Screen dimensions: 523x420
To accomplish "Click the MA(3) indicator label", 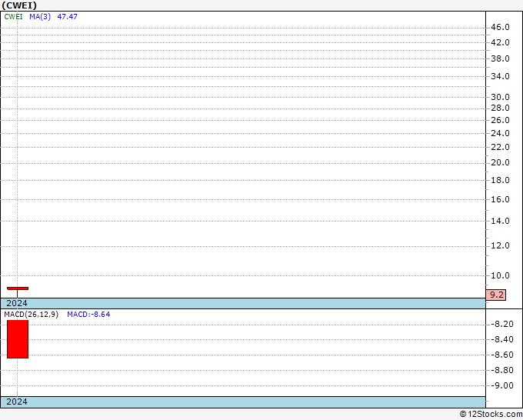I will 40,17.
